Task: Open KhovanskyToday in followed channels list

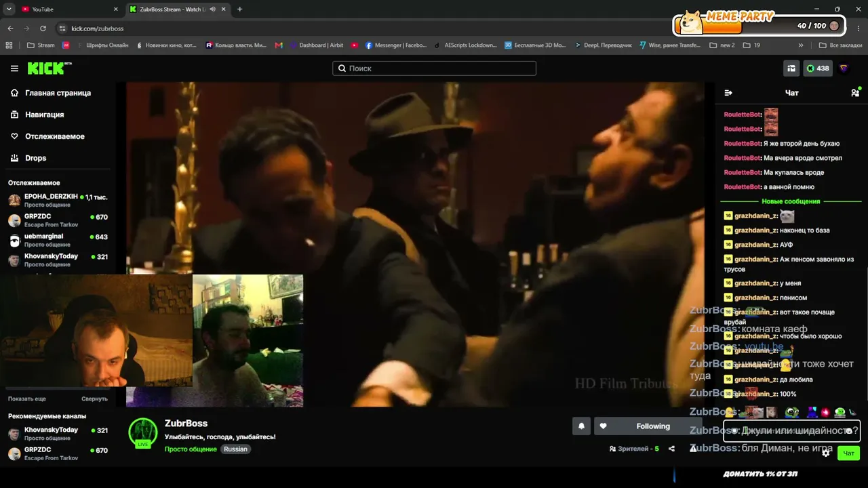Action: click(x=58, y=260)
